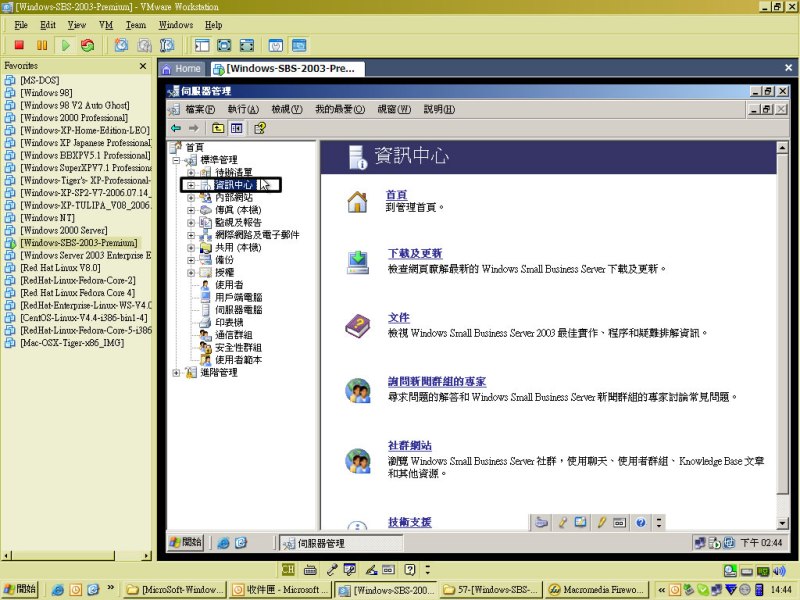Open the VMware Team menu
The height and width of the screenshot is (600, 800).
coord(136,25)
